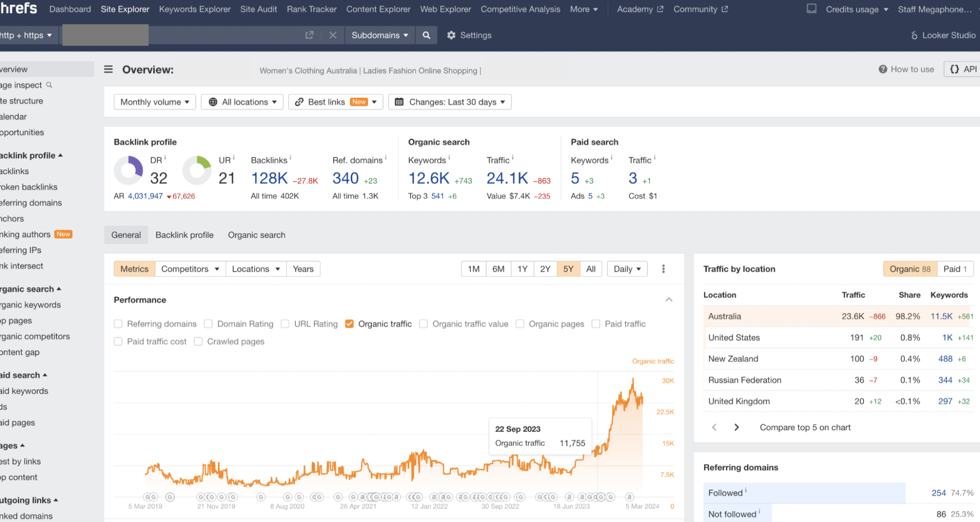Expand the Subdomains mode dropdown
The width and height of the screenshot is (980, 522).
(x=379, y=35)
